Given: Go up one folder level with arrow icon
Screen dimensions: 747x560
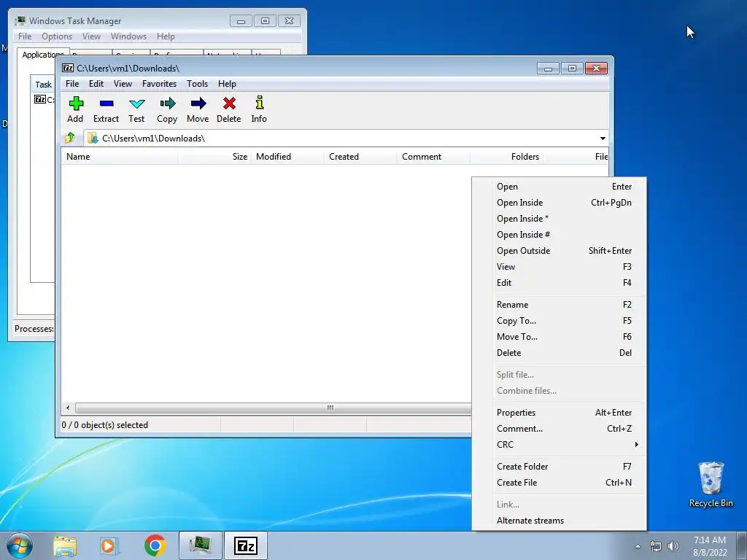Looking at the screenshot, I should [70, 138].
